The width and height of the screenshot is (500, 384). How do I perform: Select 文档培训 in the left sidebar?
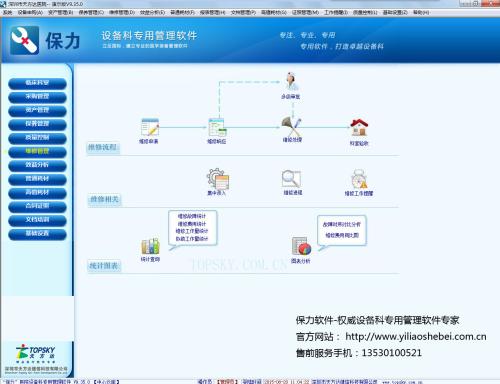(37, 220)
